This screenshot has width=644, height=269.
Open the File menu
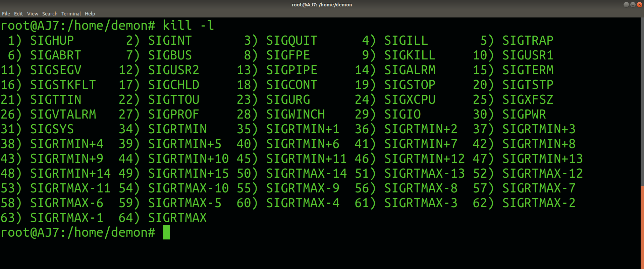[6, 14]
